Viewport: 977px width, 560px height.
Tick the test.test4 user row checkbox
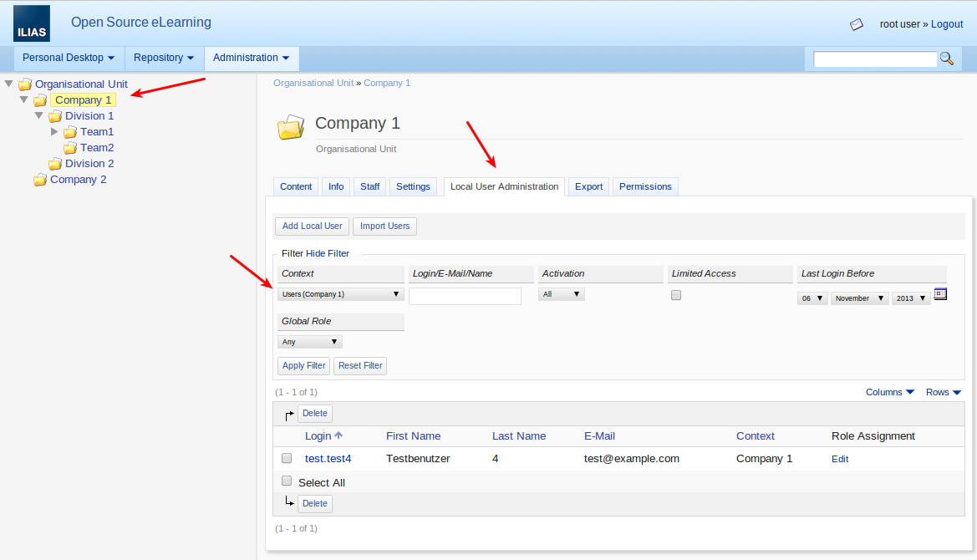(x=287, y=459)
